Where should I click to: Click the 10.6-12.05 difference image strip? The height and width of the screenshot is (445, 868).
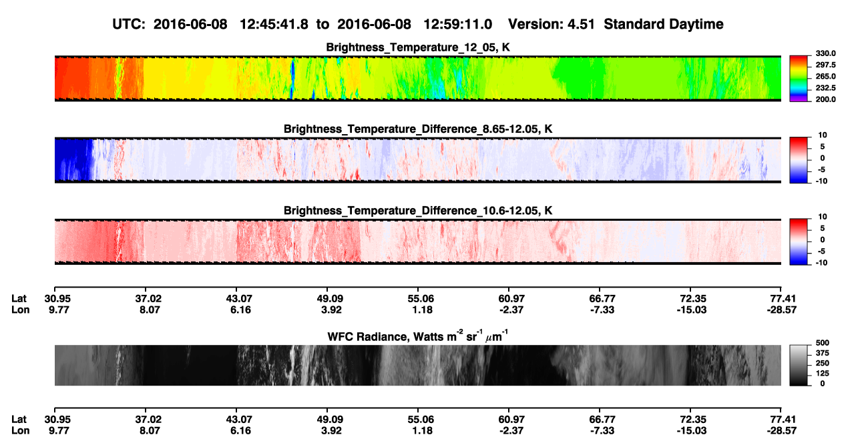tap(418, 242)
